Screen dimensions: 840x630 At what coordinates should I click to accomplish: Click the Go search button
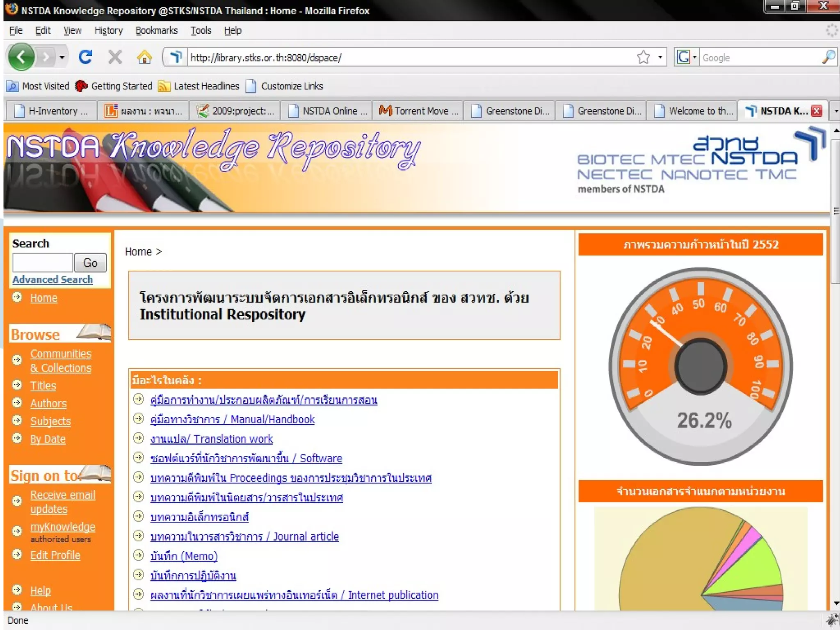(90, 262)
